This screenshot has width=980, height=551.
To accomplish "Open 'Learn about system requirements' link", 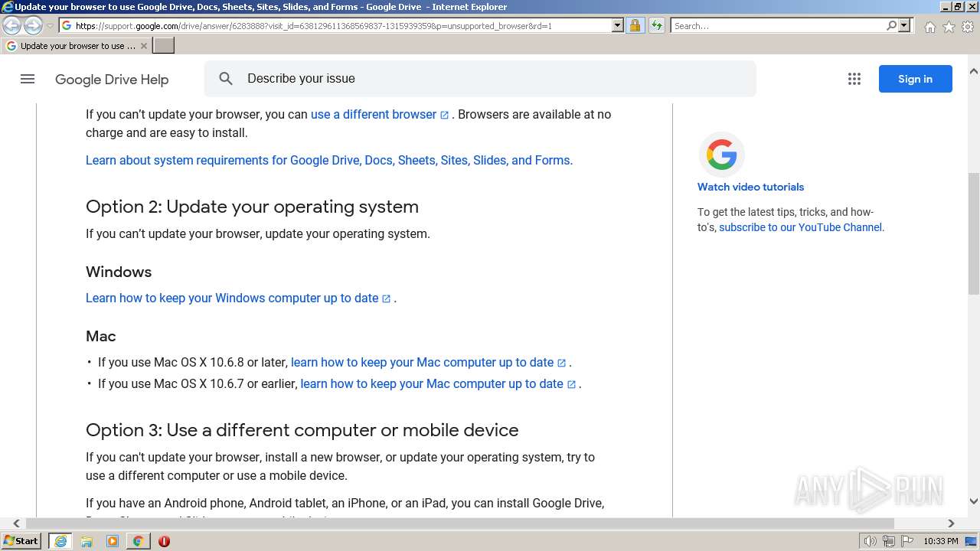I will click(329, 160).
